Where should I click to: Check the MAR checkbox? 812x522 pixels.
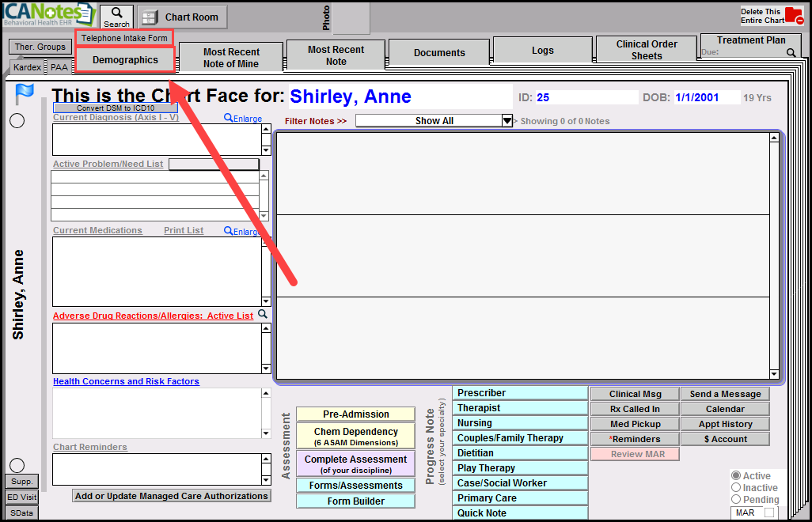769,513
